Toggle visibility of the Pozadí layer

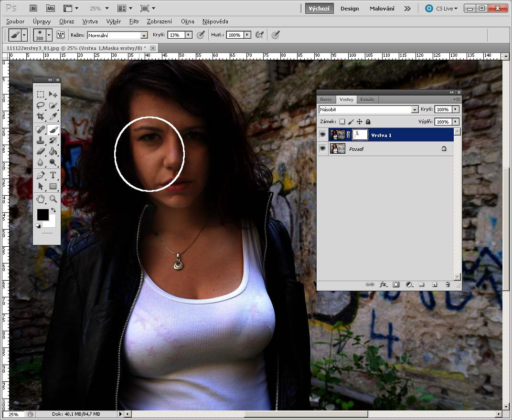click(323, 149)
